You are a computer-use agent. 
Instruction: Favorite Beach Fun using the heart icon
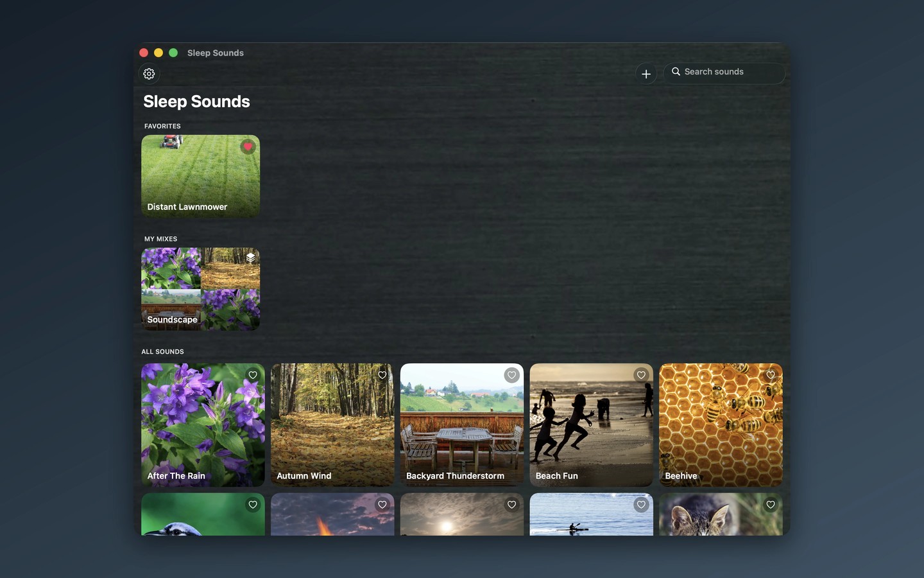click(641, 375)
